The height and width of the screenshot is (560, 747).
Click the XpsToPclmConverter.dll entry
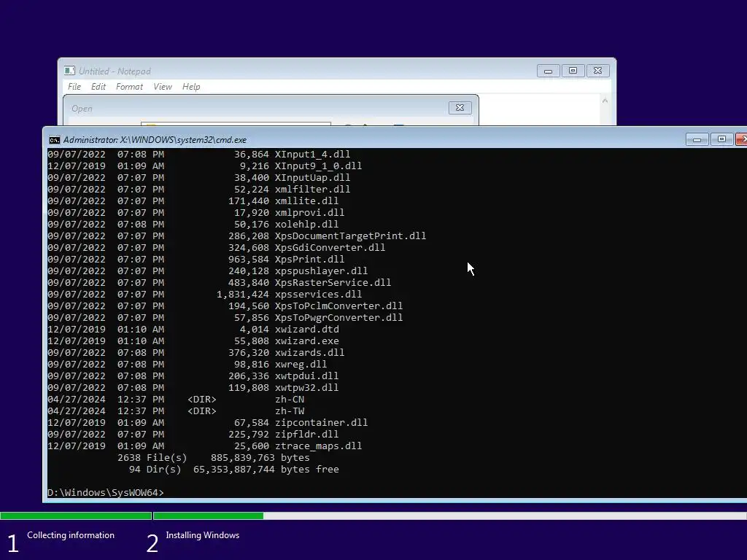pos(338,306)
